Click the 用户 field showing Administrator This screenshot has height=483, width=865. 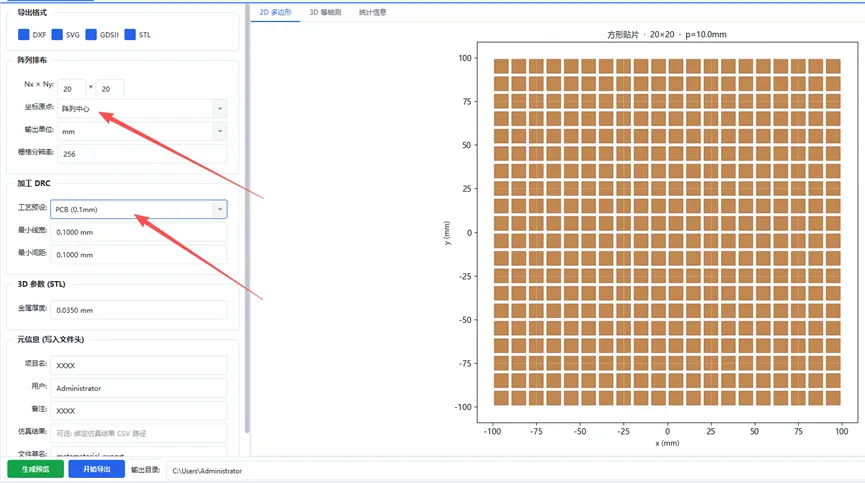138,388
